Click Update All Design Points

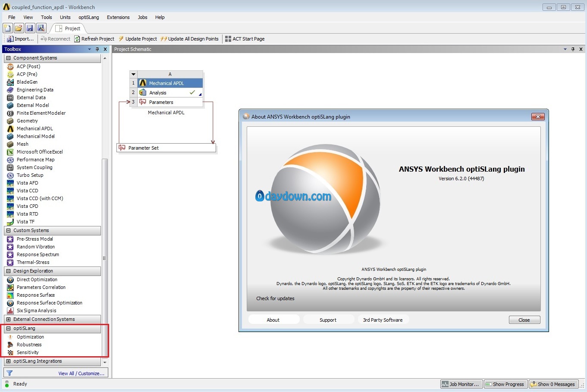[x=190, y=39]
